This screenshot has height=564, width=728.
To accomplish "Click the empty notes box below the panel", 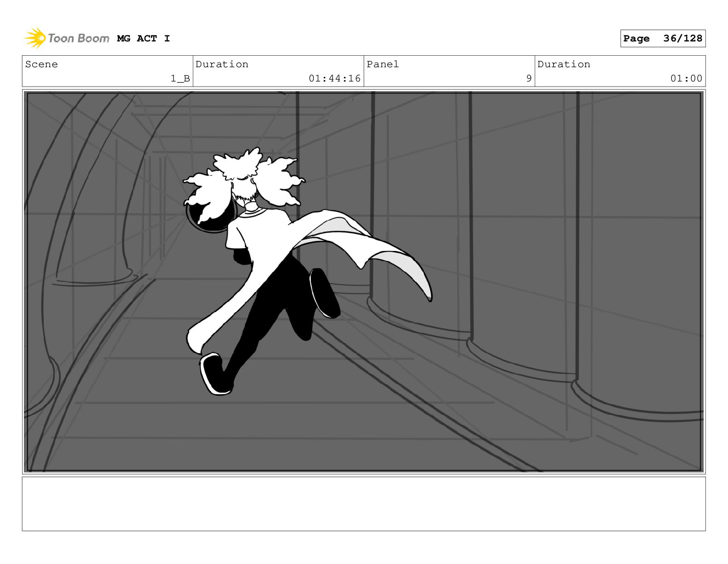I will 364,504.
